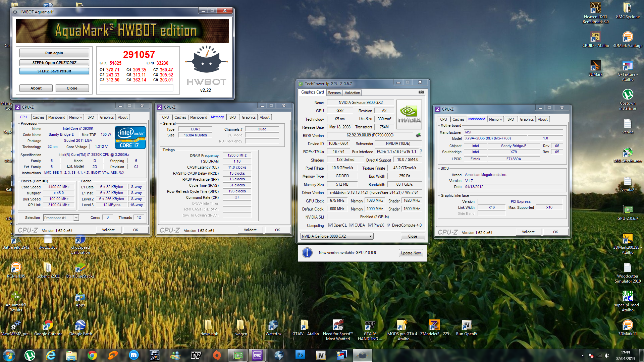Screen dimensions: 644x362
Task: Open Graphics tab in the Mainboard CPU-Z window
Action: pos(527,119)
